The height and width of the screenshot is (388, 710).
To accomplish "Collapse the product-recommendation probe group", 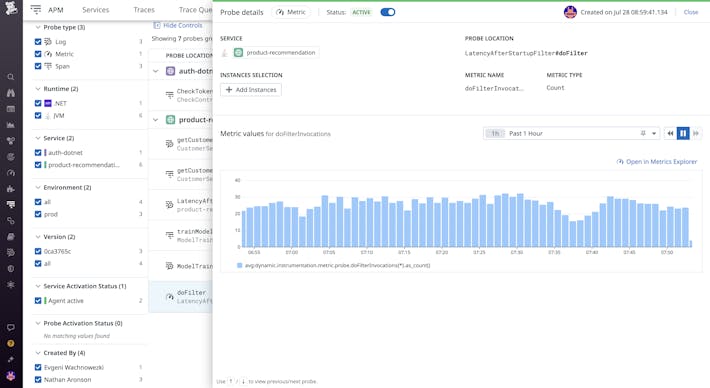I will [156, 120].
